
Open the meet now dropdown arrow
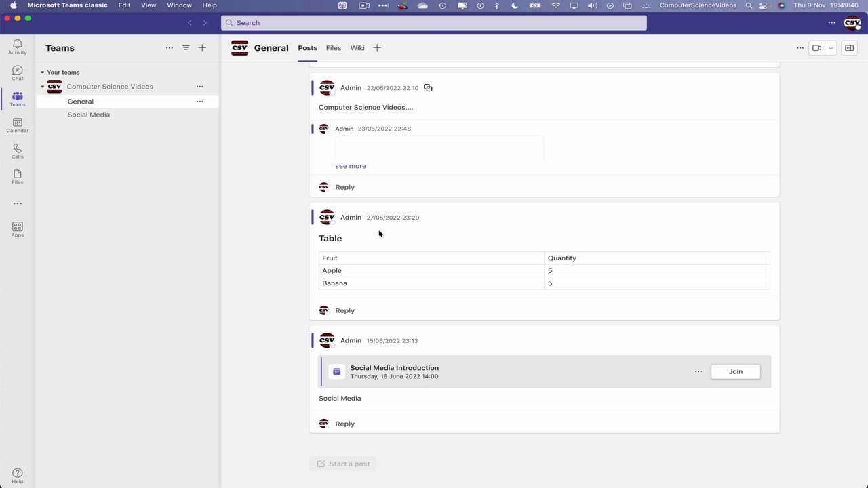(831, 48)
